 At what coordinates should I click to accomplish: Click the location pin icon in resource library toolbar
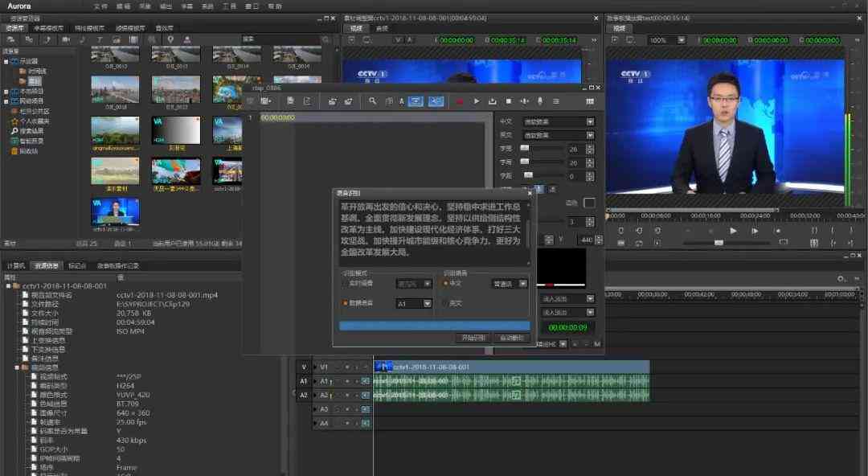tap(170, 39)
